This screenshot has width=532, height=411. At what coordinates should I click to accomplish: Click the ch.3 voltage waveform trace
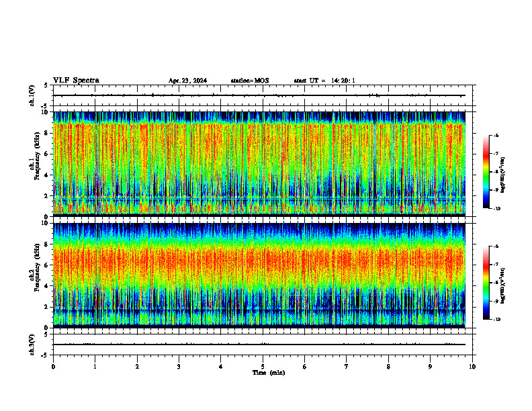tap(259, 345)
